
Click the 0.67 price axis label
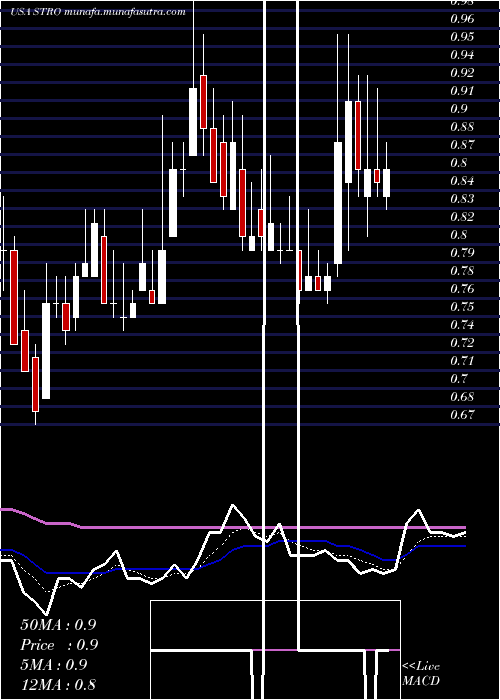(x=462, y=415)
